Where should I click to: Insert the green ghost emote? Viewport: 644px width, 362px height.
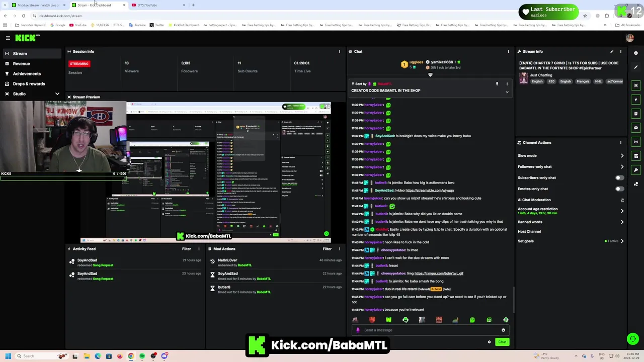472,320
